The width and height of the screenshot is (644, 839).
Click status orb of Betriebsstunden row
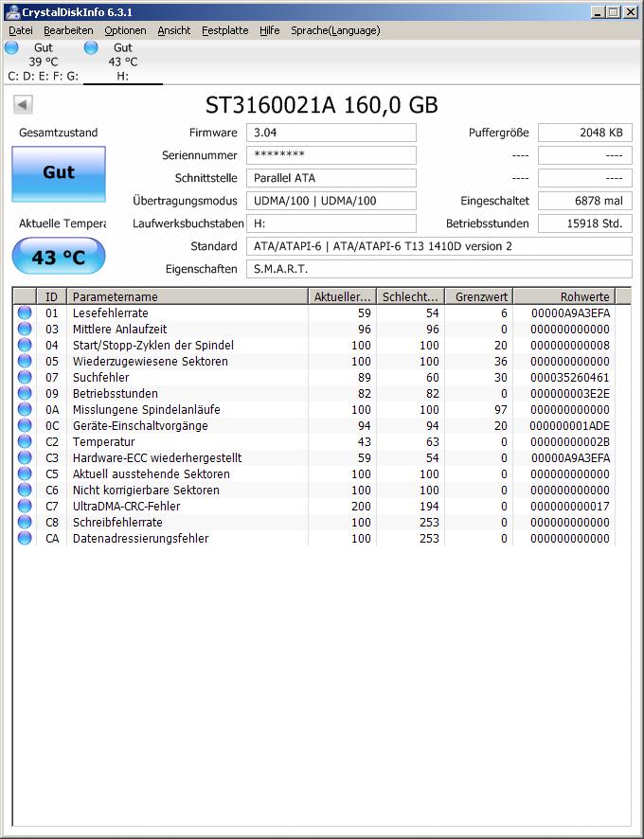point(25,393)
